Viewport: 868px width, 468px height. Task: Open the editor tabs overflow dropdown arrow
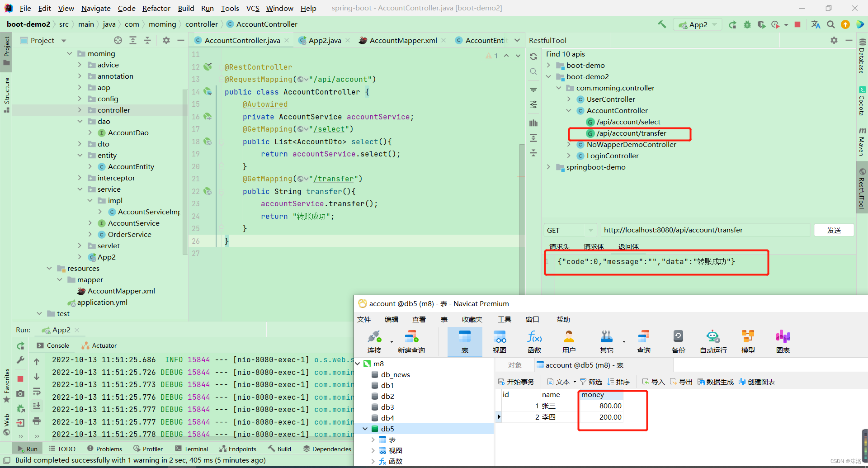517,40
